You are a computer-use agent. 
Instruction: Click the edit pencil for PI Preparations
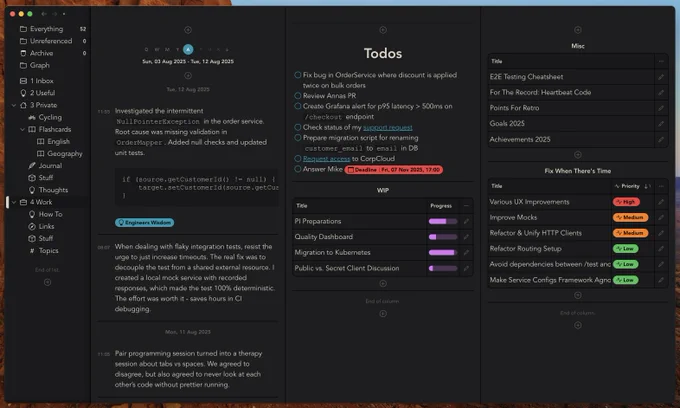(x=466, y=220)
